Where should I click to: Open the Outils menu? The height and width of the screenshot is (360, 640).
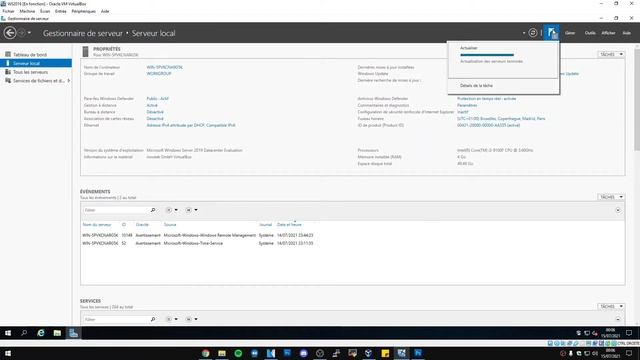590,33
